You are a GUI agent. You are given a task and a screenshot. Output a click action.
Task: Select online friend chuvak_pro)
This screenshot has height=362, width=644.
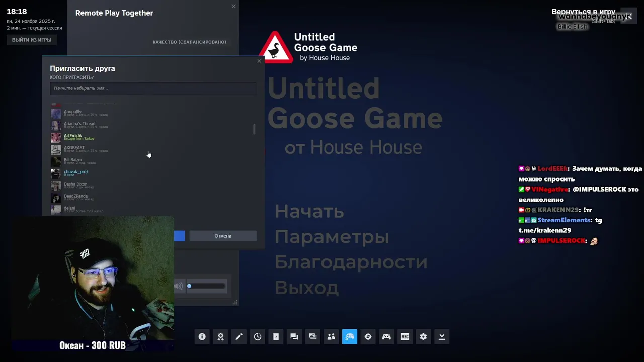[151, 173]
